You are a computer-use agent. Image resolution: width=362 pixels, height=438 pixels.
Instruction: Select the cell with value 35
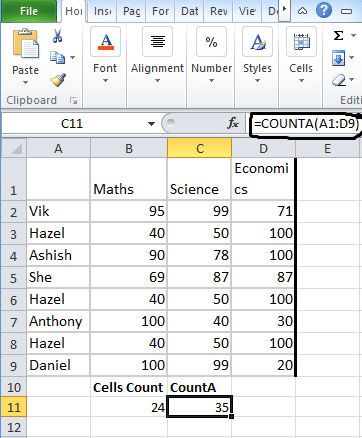click(x=199, y=407)
